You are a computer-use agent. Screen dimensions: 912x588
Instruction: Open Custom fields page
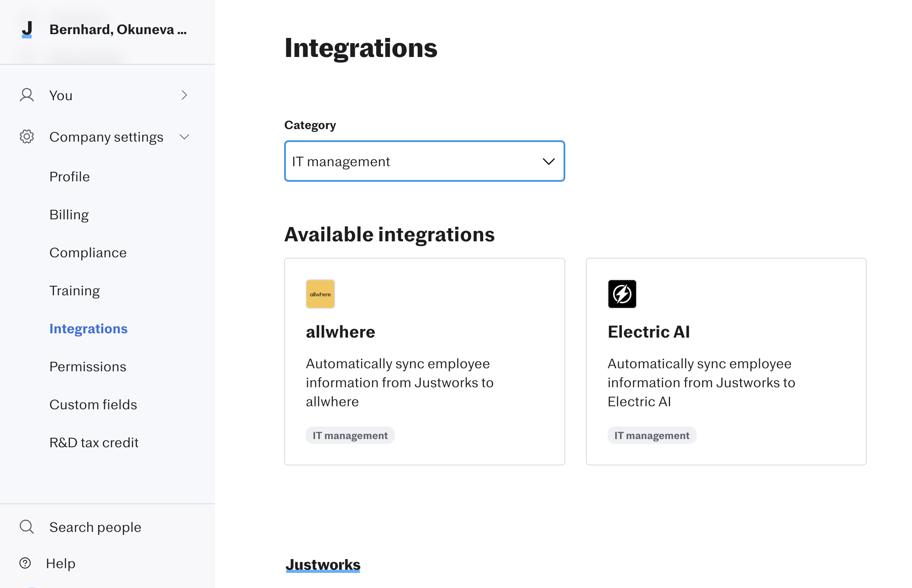coord(93,405)
